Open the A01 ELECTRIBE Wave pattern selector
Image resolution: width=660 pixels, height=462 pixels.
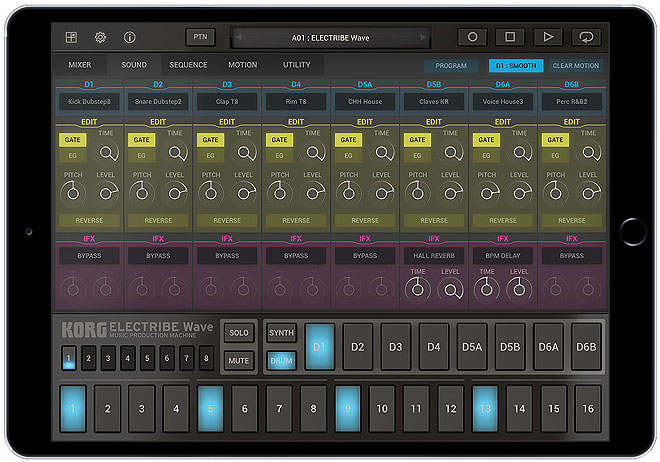coord(331,37)
